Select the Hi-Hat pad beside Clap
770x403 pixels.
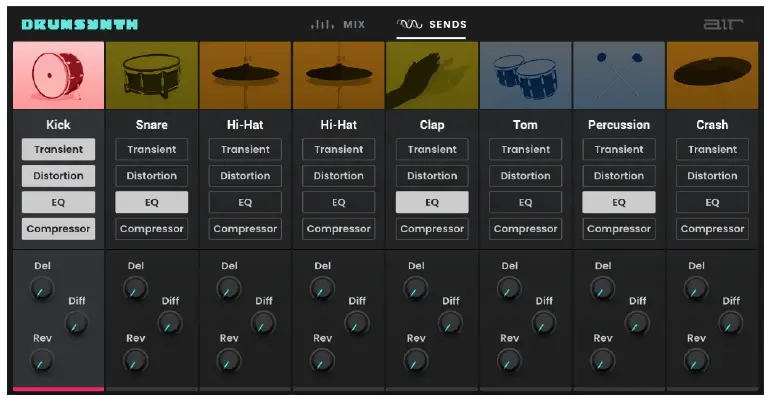coord(339,75)
